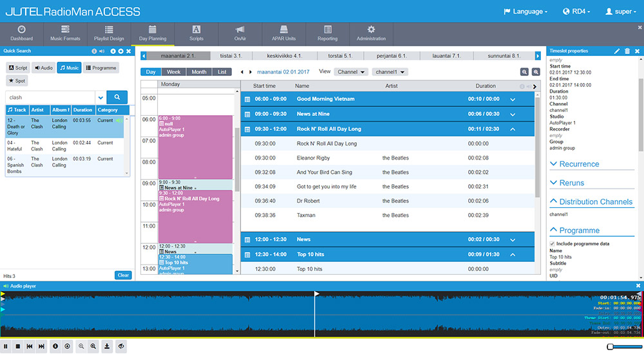644x354 pixels.
Task: Switch calendar to Week view
Action: [173, 72]
